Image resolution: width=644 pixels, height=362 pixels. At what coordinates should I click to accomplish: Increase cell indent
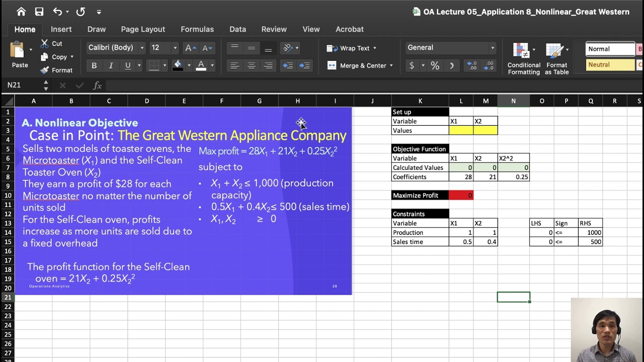coord(304,66)
